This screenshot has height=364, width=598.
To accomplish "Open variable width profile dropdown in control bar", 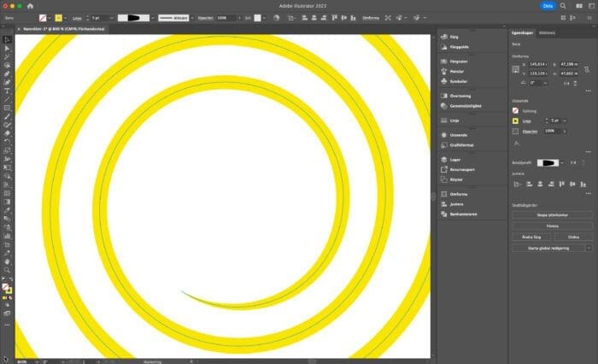I will [153, 18].
